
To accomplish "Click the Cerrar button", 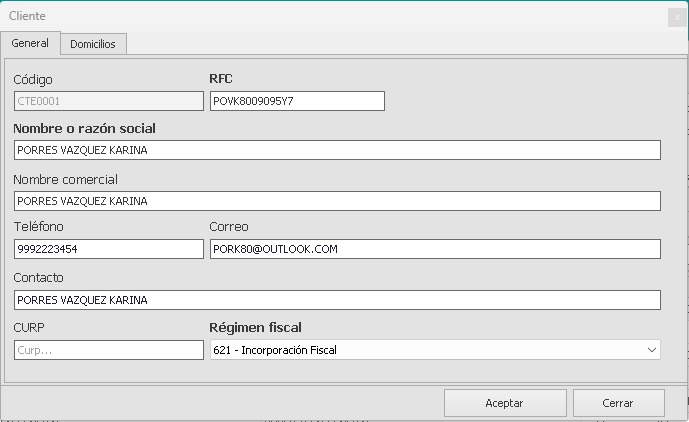I will pyautogui.click(x=618, y=403).
